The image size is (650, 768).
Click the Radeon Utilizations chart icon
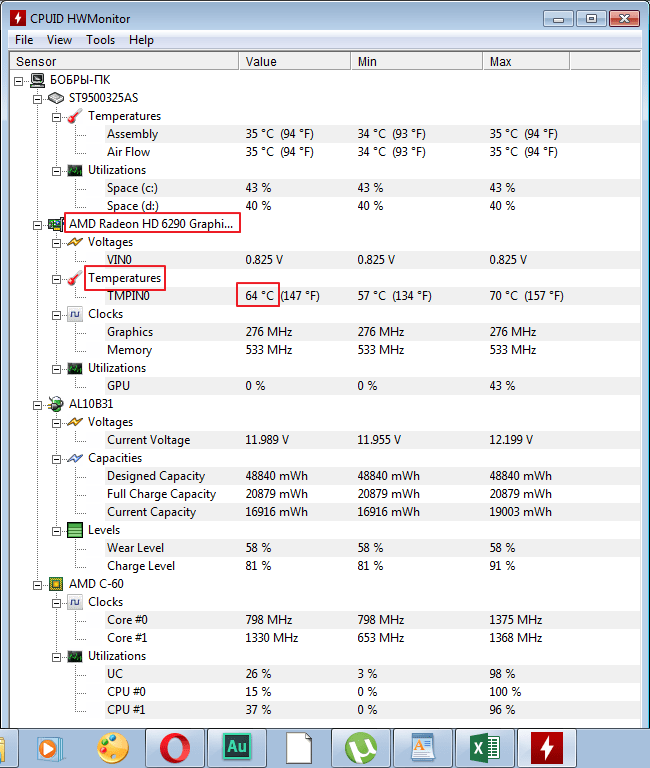(74, 368)
